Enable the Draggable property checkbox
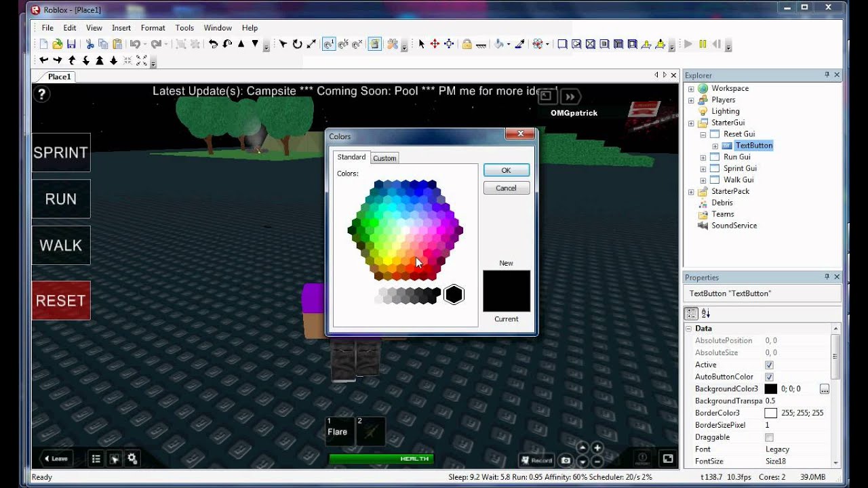The width and height of the screenshot is (868, 488). tap(769, 438)
